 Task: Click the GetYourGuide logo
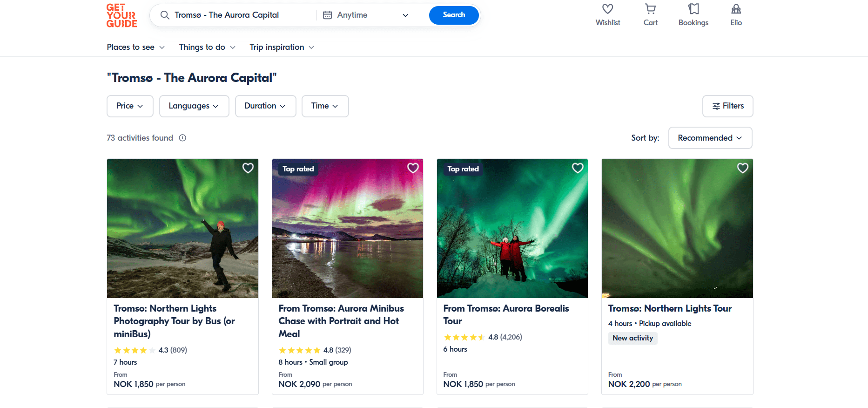(121, 15)
